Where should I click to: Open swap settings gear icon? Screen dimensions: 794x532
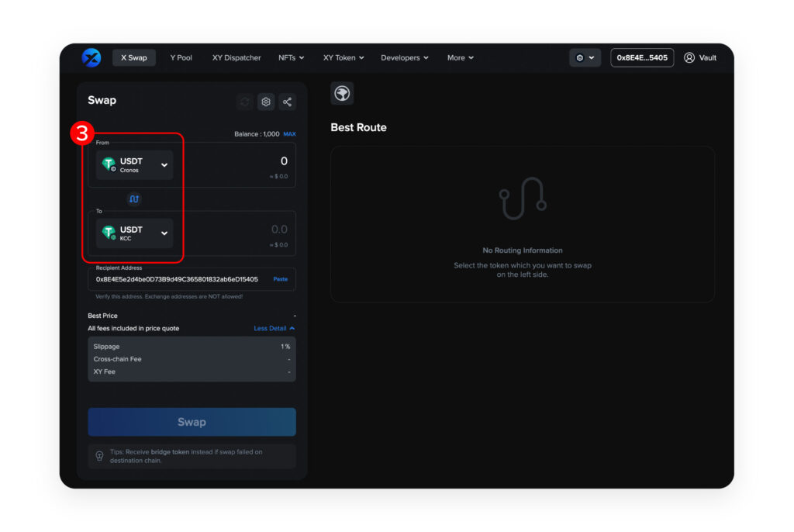point(266,102)
